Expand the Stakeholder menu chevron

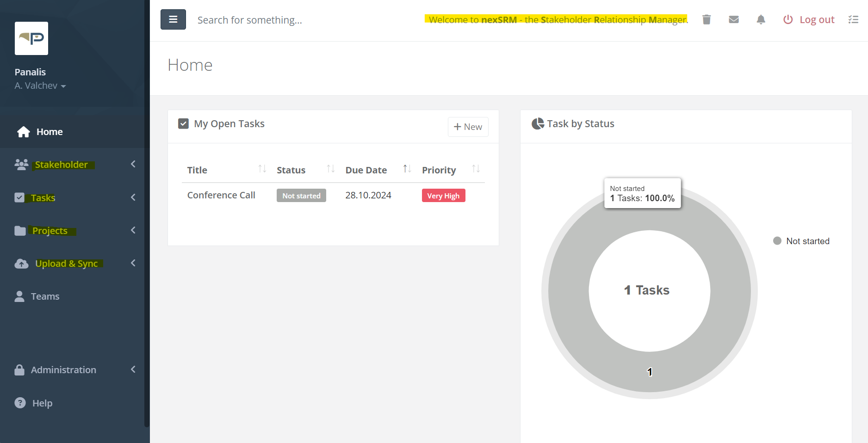pyautogui.click(x=133, y=164)
